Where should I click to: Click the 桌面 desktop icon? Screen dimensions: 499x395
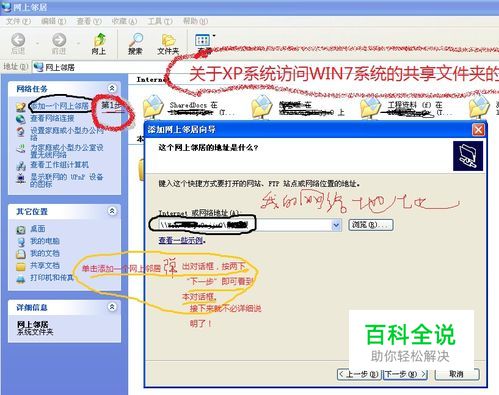(21, 230)
